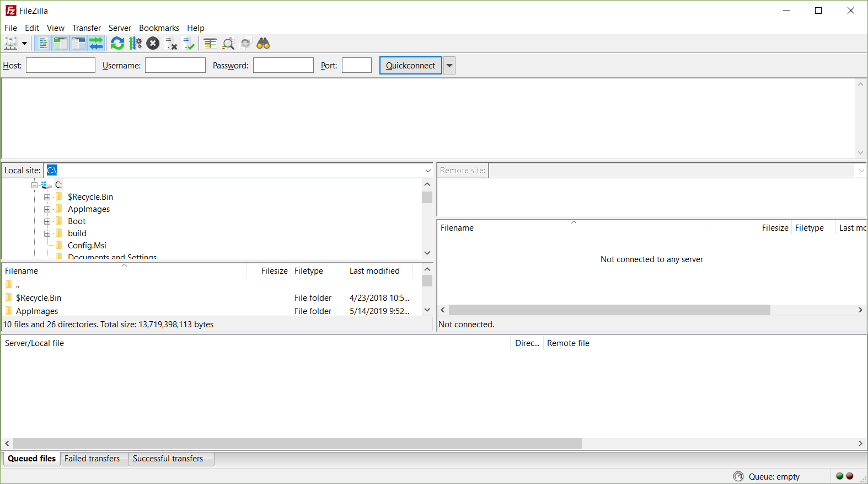The height and width of the screenshot is (484, 868).
Task: Click the Quickconnect button
Action: pos(410,66)
